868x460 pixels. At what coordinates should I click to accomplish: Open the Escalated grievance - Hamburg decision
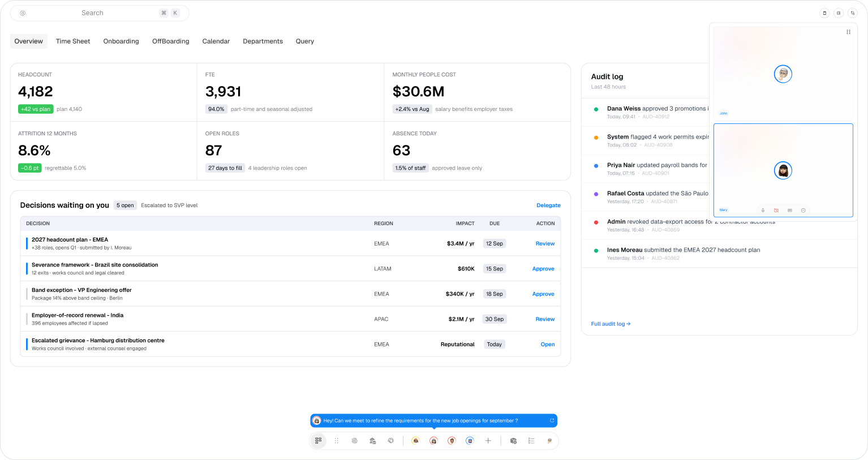click(x=548, y=345)
